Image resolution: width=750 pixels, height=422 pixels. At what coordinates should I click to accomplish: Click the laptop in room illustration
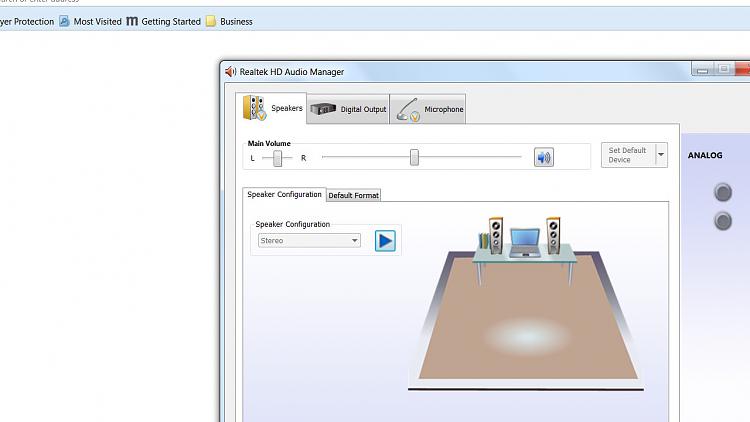coord(525,243)
